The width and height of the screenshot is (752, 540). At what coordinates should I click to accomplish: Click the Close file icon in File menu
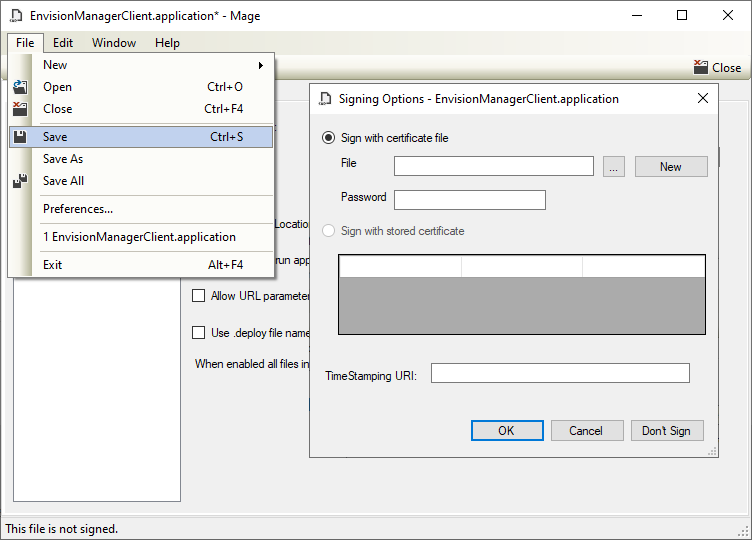20,109
